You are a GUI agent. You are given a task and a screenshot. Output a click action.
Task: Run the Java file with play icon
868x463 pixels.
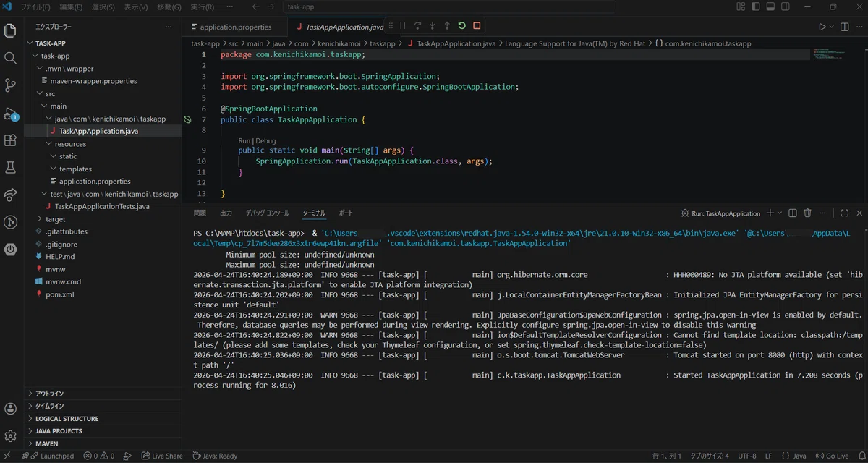pos(822,27)
